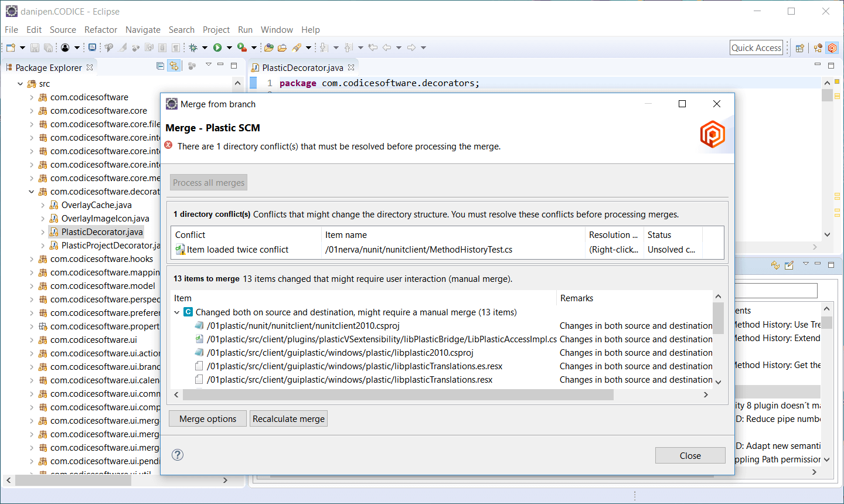Open the Debug dropdown arrow
Image resolution: width=844 pixels, height=504 pixels.
click(205, 47)
